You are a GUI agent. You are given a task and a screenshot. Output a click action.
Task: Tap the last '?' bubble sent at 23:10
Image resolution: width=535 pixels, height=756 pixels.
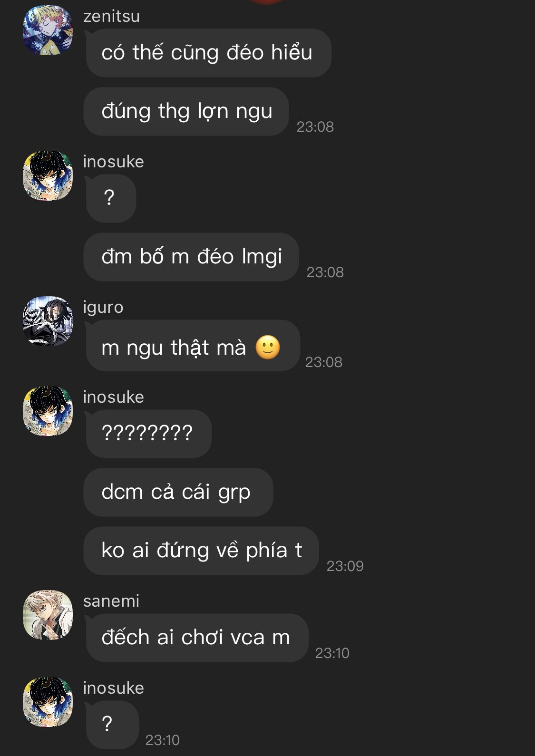111,725
